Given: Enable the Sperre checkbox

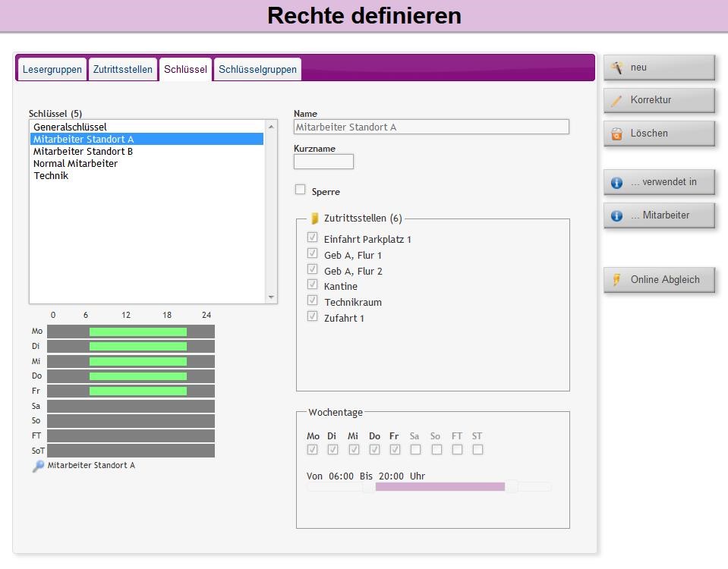Looking at the screenshot, I should click(x=301, y=190).
